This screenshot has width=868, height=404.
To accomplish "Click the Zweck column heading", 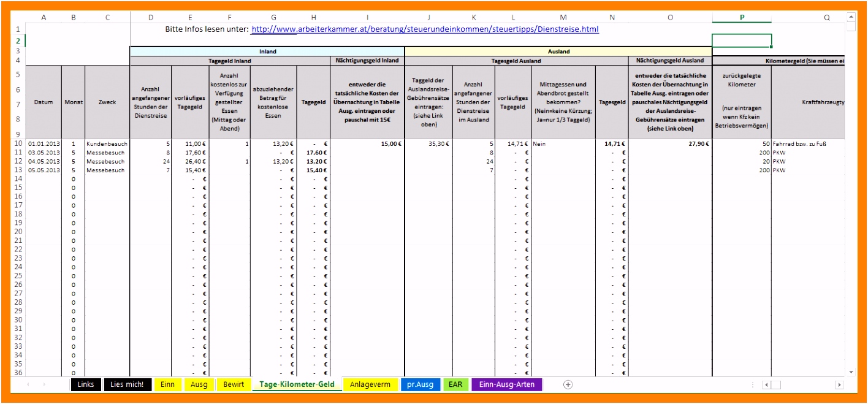I will pyautogui.click(x=107, y=102).
